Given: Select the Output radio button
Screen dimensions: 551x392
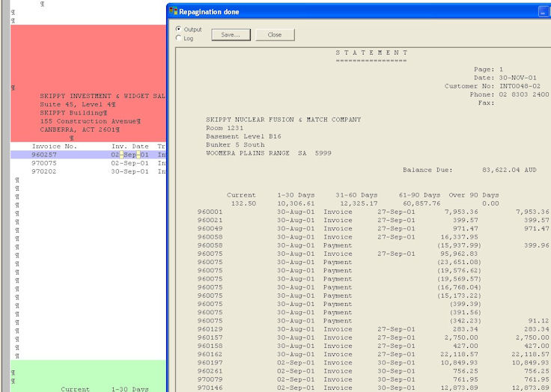Looking at the screenshot, I should [x=178, y=29].
